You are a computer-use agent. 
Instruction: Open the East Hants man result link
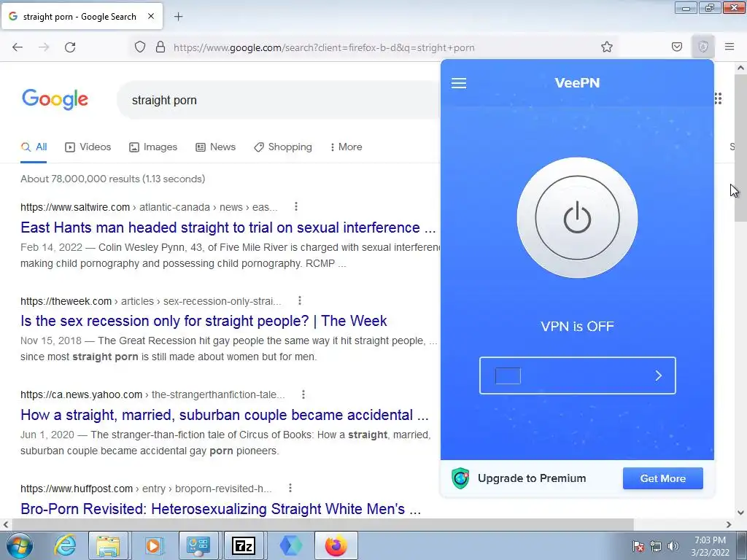click(228, 227)
